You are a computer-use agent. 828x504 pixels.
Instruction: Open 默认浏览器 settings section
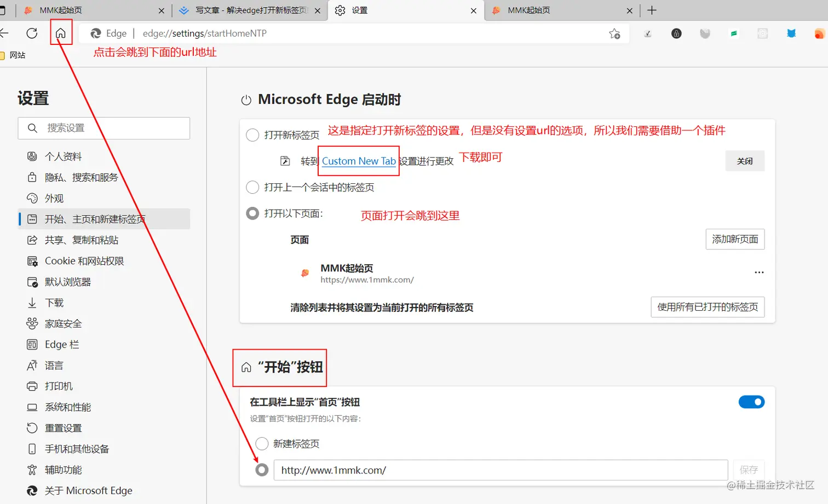click(104, 282)
